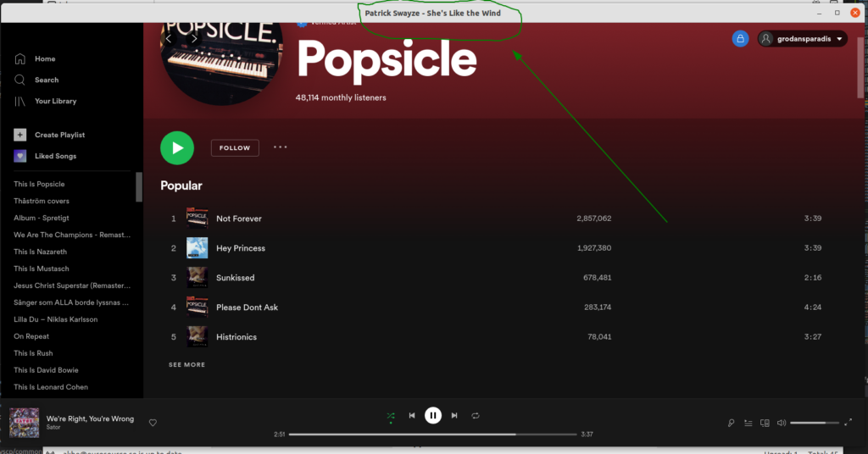The height and width of the screenshot is (454, 868).
Task: Go back with the left arrow
Action: click(169, 38)
